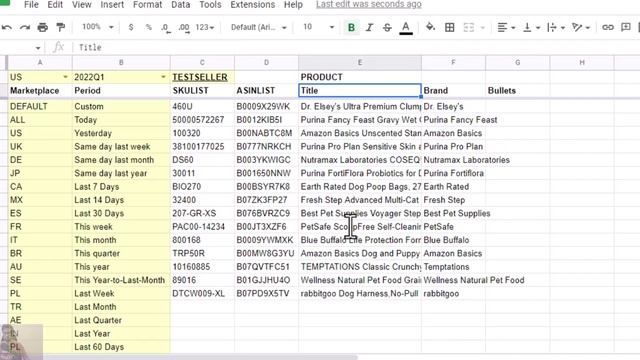The height and width of the screenshot is (360, 640).
Task: Select the Fresh Step brand cell
Action: (453, 200)
